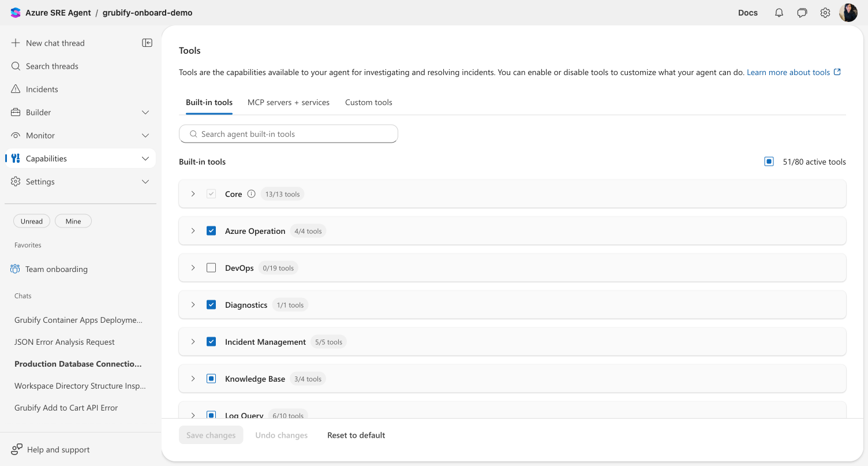This screenshot has width=868, height=466.
Task: Click the Capabilities tools icon
Action: click(16, 158)
